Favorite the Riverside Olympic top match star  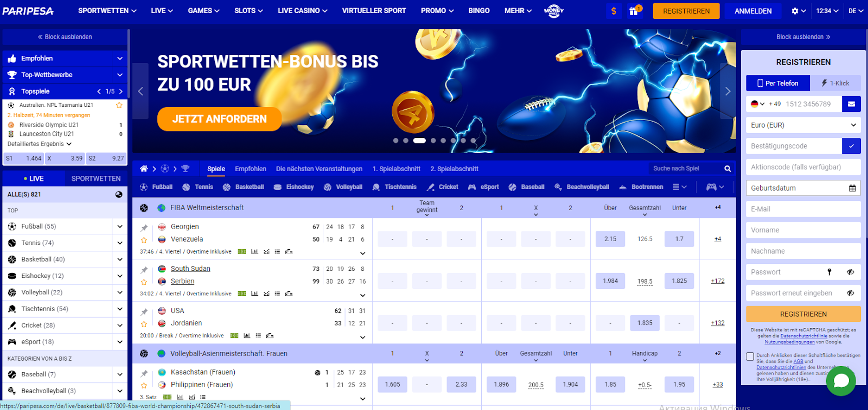119,105
